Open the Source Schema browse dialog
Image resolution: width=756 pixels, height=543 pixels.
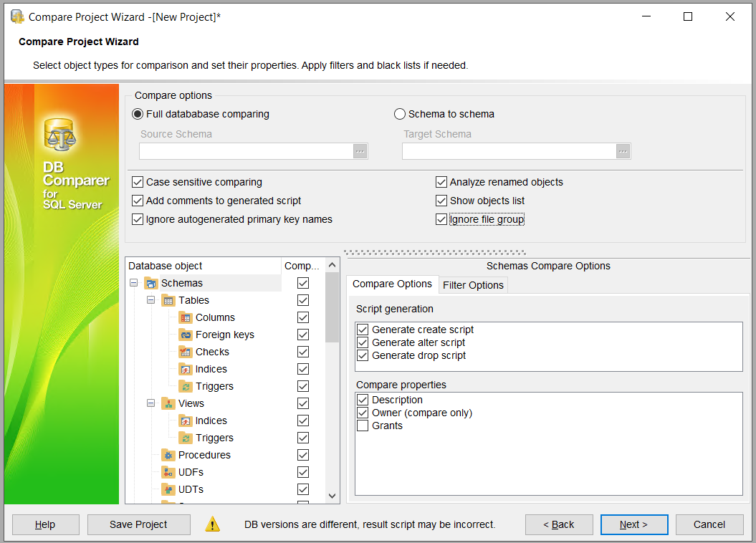point(359,150)
